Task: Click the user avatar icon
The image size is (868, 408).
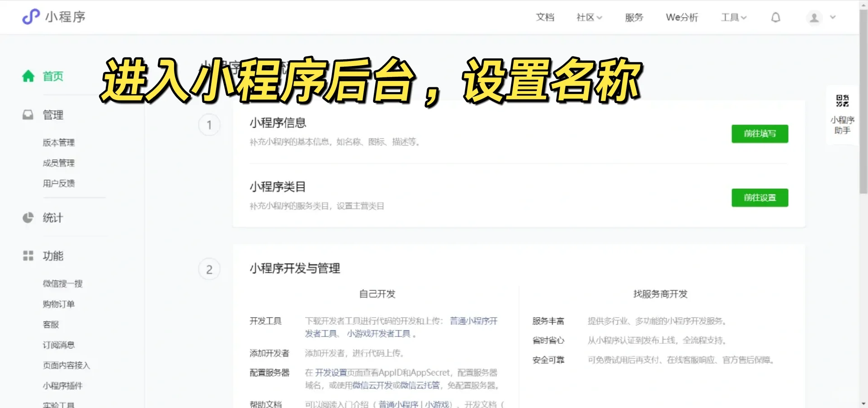Action: tap(814, 18)
